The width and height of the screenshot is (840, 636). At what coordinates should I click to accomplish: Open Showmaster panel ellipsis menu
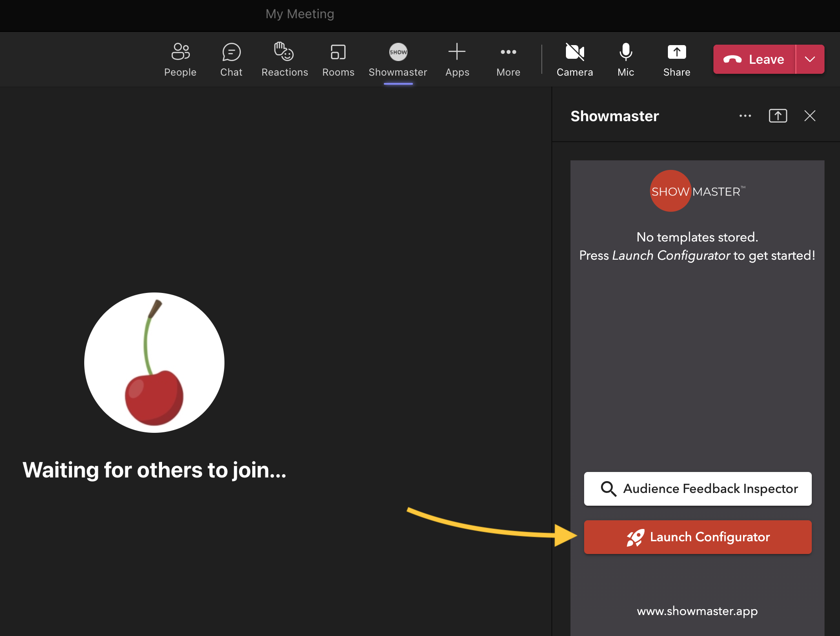[x=745, y=116]
